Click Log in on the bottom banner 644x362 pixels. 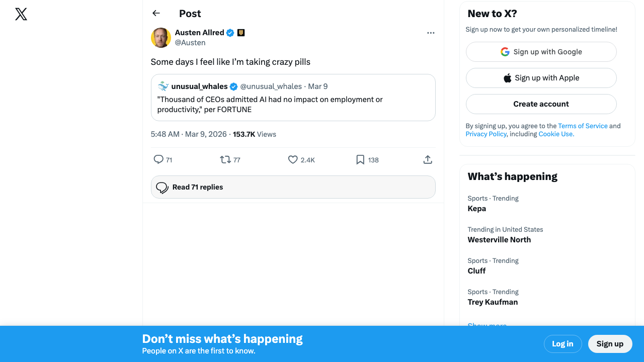point(562,344)
